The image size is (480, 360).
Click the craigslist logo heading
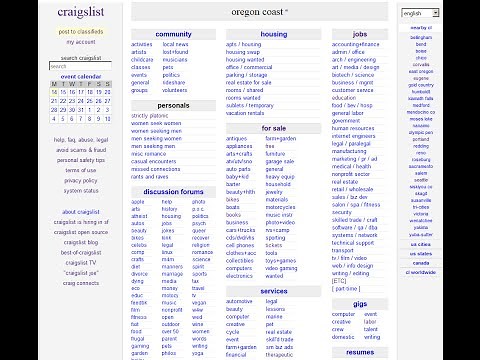click(81, 12)
